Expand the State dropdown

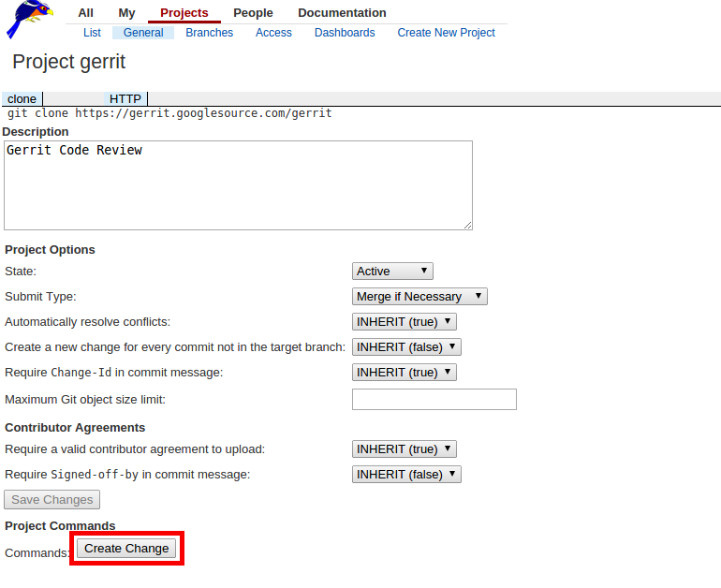392,272
